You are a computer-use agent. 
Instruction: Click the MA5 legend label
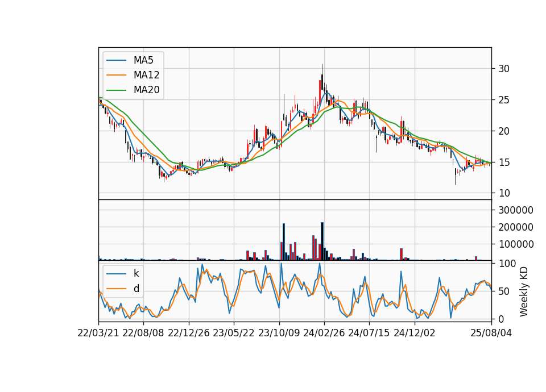(x=143, y=60)
